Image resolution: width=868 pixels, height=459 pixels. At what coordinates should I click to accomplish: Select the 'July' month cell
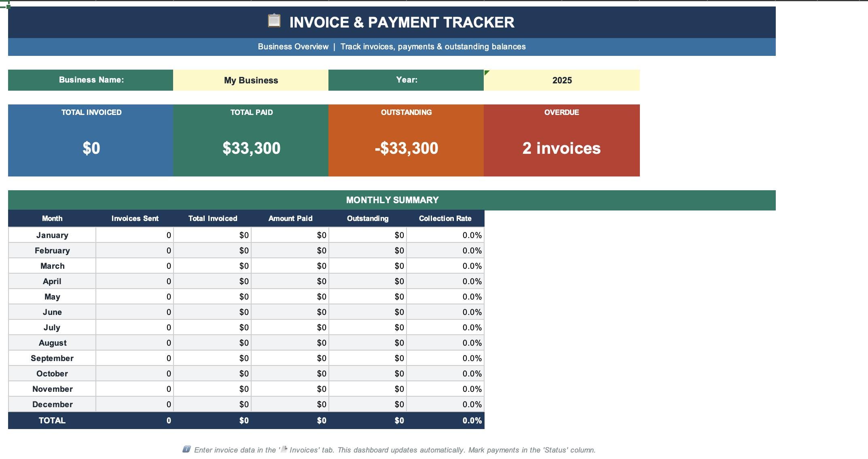click(52, 327)
